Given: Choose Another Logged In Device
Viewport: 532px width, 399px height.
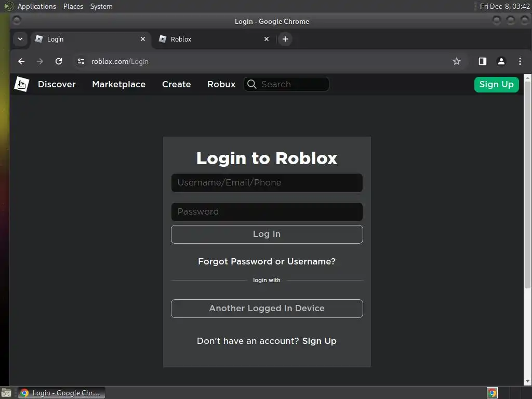Looking at the screenshot, I should (267, 309).
